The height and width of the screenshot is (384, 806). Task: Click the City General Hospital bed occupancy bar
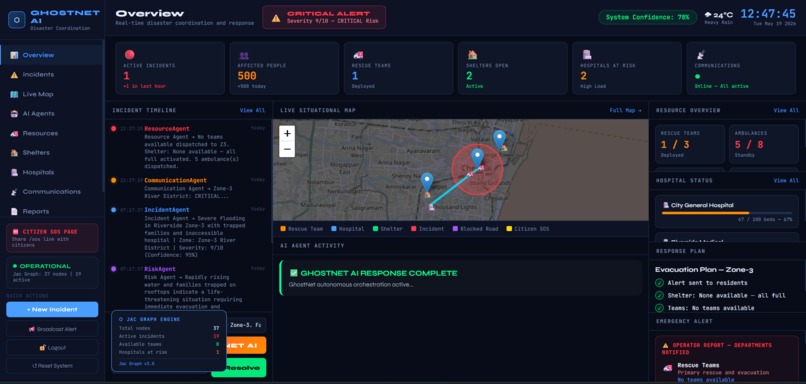(x=726, y=213)
